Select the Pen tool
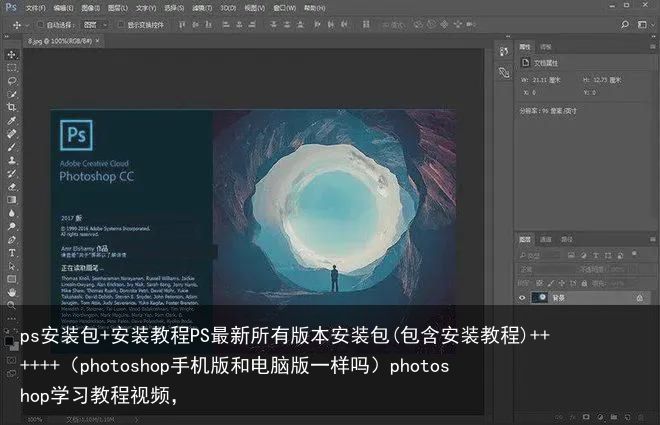 12,240
